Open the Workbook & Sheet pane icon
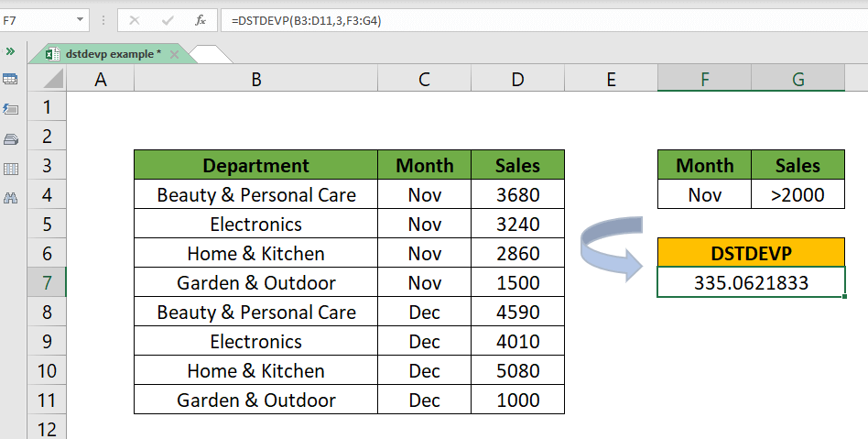 click(x=10, y=80)
